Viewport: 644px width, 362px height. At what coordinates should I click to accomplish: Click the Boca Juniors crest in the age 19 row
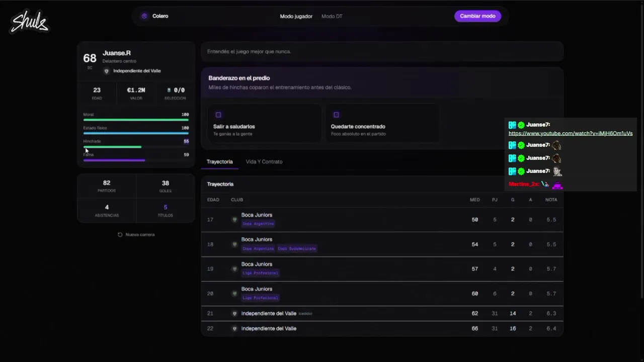click(234, 269)
